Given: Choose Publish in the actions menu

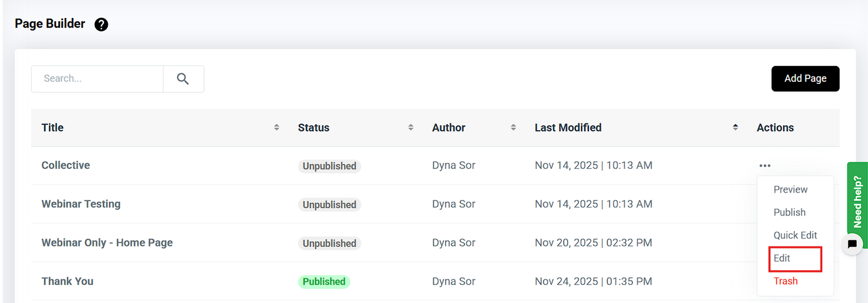Looking at the screenshot, I should pos(789,212).
